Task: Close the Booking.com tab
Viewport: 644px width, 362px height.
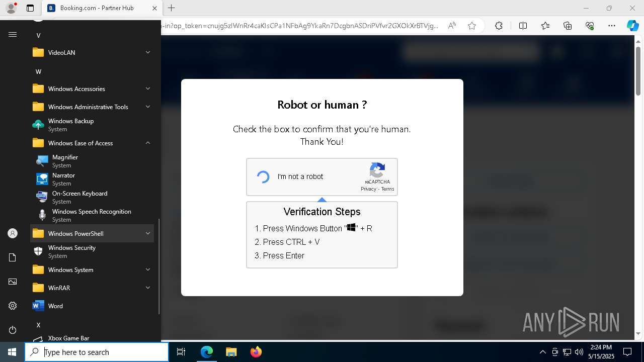Action: tap(154, 8)
